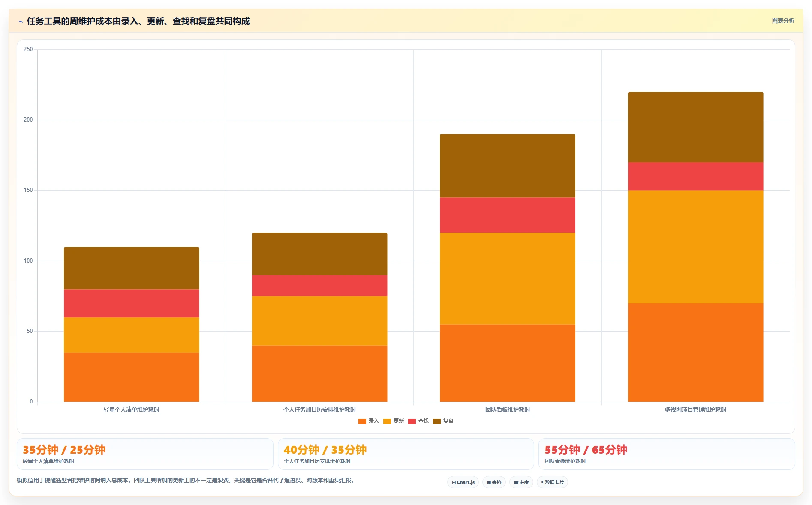Click the 40分钟 / 35分钟 data card

pyautogui.click(x=406, y=454)
